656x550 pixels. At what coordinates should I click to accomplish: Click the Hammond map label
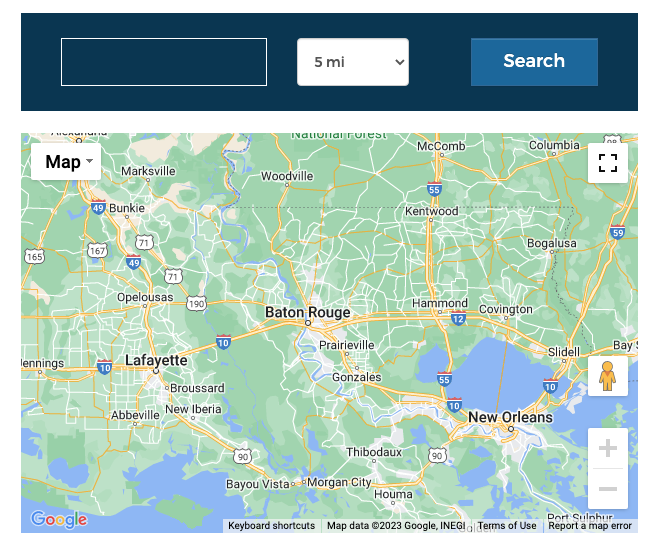(440, 303)
